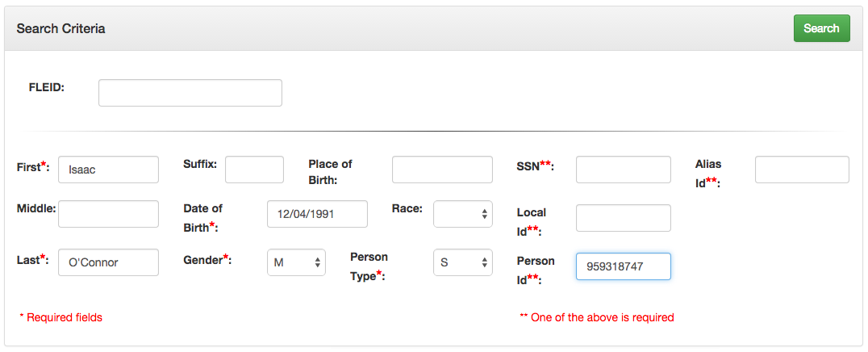Click the FLEID label text

coord(46,87)
